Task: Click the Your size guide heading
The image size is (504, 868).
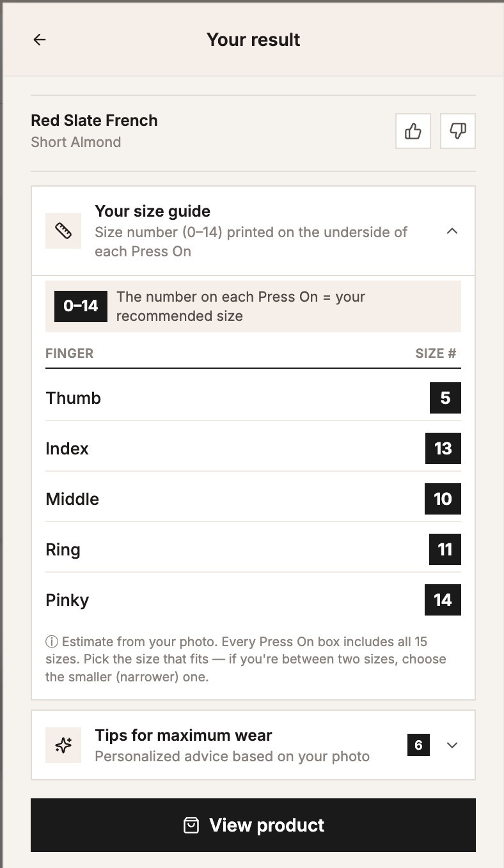Action: (x=152, y=211)
